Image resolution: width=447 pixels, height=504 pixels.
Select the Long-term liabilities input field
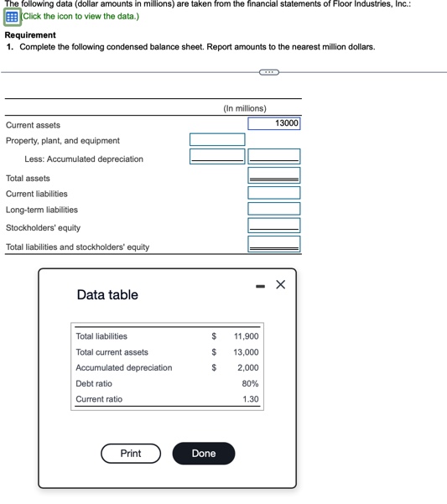coord(273,209)
